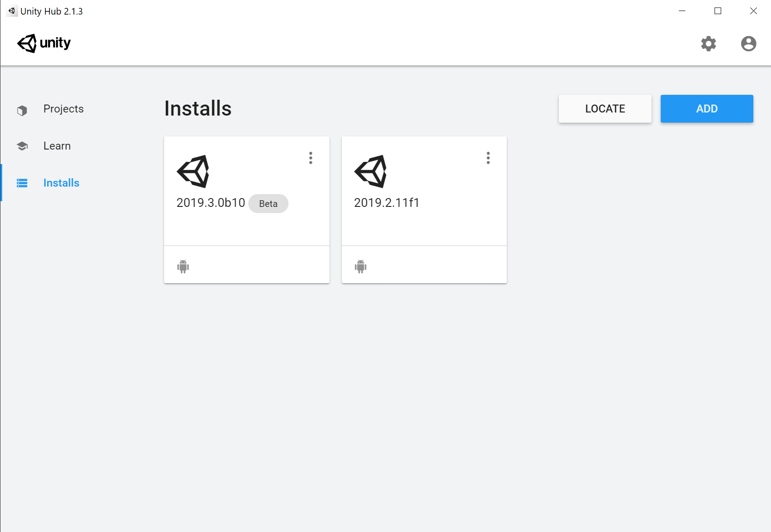Click the Learn graduation cap icon

click(22, 146)
